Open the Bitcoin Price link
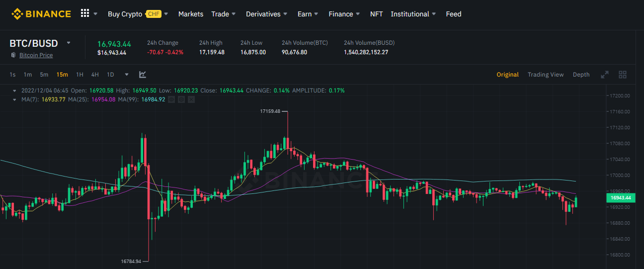Screen dimensions: 644x269 (36, 55)
